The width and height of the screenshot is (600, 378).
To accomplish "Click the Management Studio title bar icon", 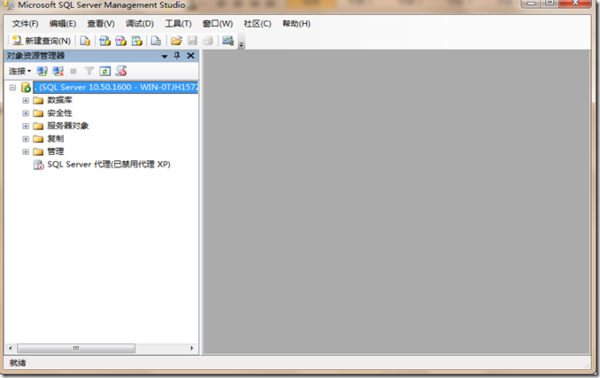I will (x=8, y=5).
